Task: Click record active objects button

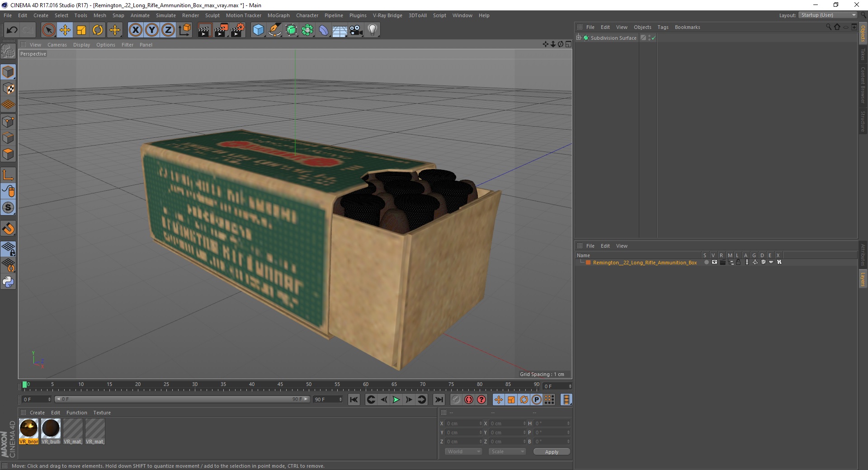Action: pos(456,399)
